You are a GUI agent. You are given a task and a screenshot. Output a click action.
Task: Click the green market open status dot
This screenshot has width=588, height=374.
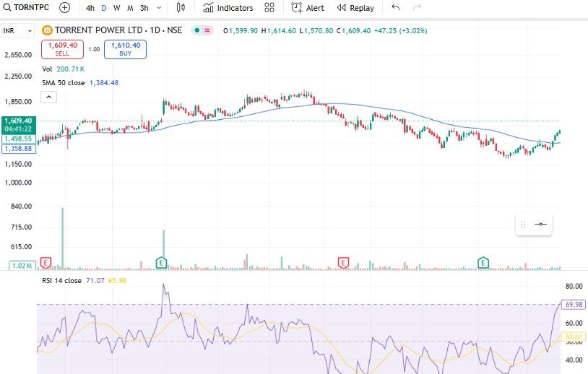coord(197,30)
